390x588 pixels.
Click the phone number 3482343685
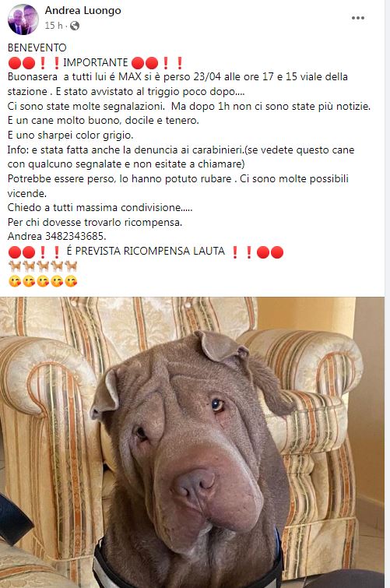76,236
